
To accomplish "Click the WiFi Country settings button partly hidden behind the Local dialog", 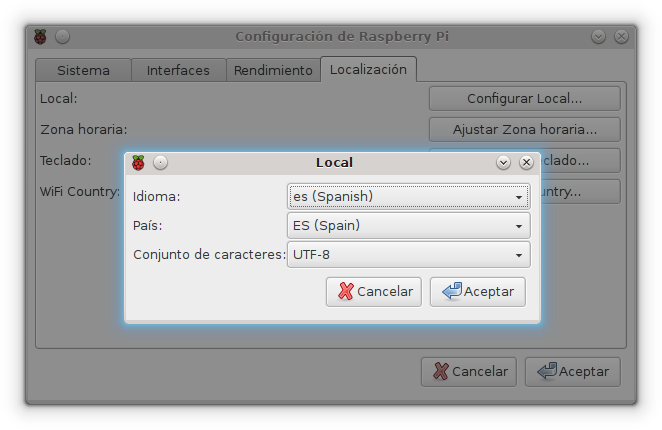I will click(x=580, y=191).
